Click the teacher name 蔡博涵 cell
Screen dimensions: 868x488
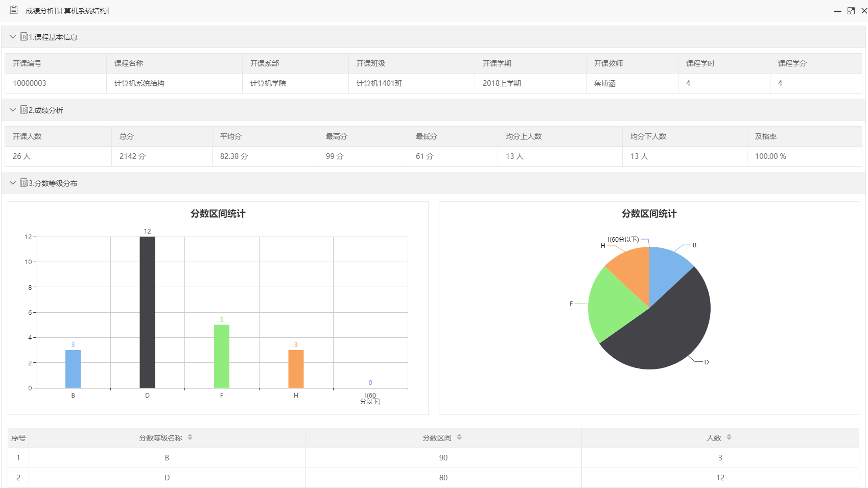pos(632,83)
